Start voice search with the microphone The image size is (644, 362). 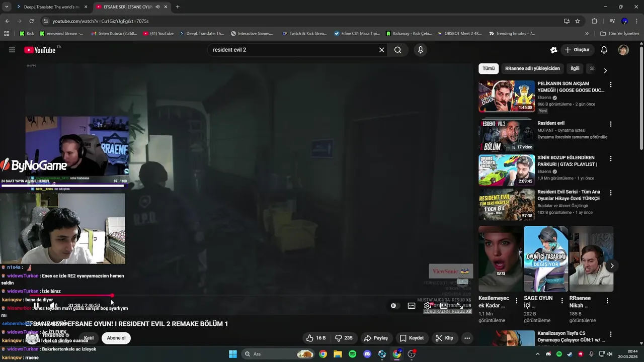click(421, 50)
